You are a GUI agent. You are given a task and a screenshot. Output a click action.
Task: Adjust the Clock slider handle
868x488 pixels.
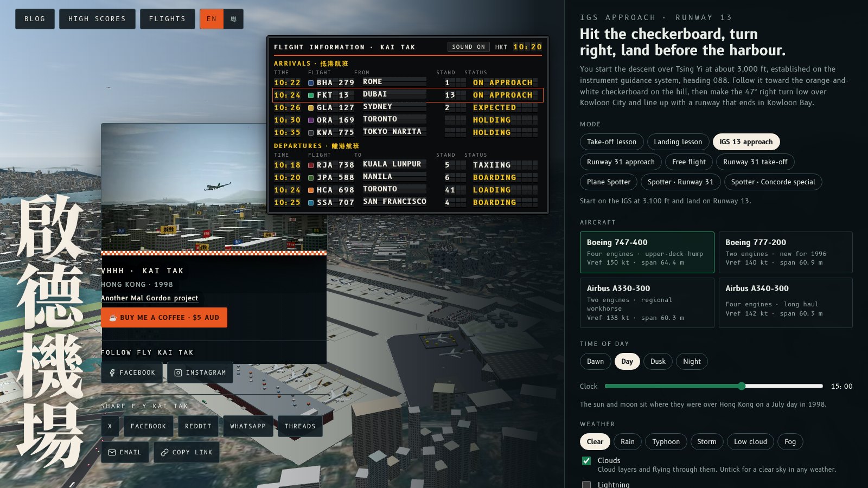click(x=742, y=386)
